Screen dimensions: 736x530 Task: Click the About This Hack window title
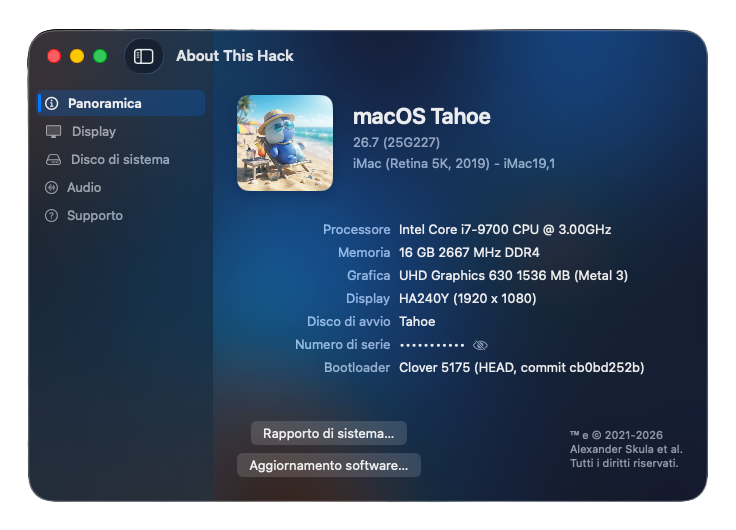[235, 56]
